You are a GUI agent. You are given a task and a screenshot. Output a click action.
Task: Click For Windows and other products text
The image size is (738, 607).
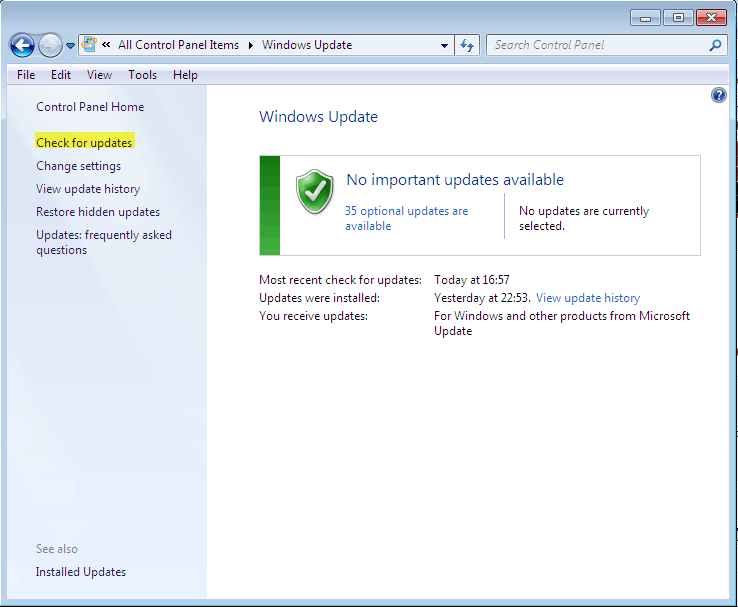coord(562,323)
